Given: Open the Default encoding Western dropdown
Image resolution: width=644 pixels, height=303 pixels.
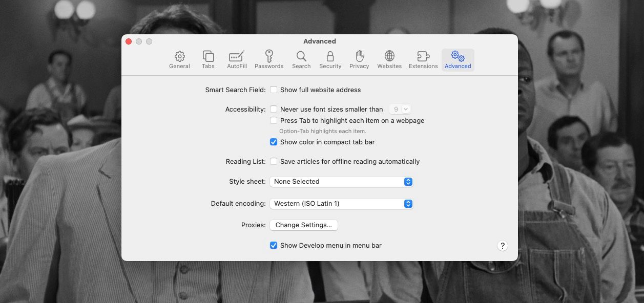Looking at the screenshot, I should point(341,203).
